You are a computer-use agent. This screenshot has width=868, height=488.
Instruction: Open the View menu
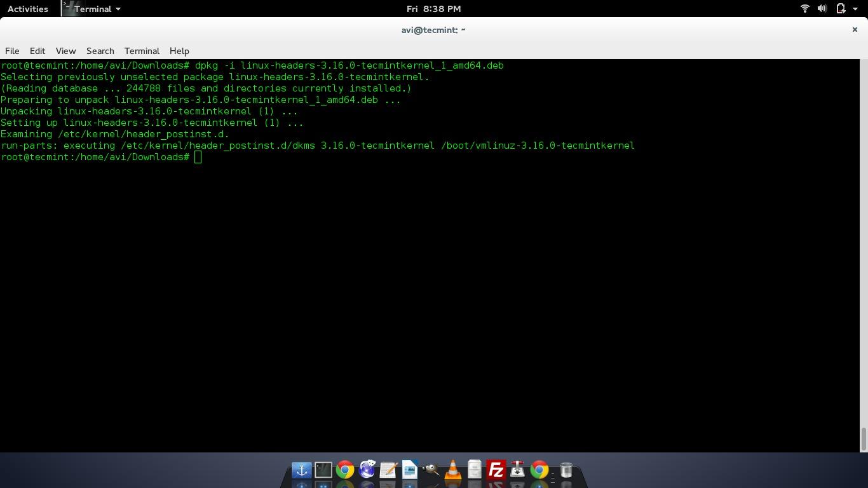pos(65,51)
